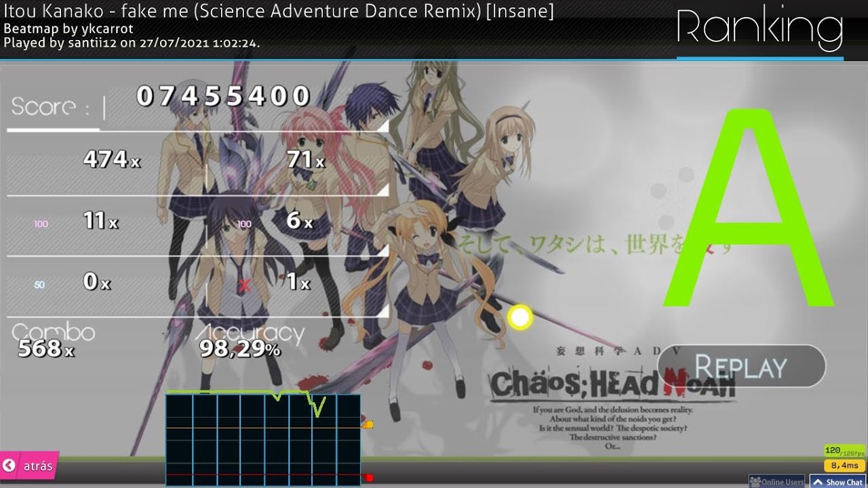
Task: Click the pink 100 icon beside 11x
Action: pos(41,224)
